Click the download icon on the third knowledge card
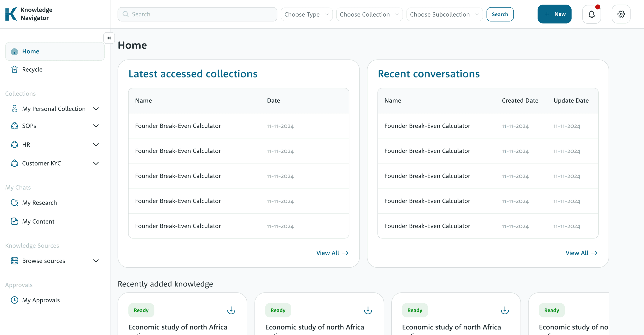The image size is (644, 335). pyautogui.click(x=505, y=310)
